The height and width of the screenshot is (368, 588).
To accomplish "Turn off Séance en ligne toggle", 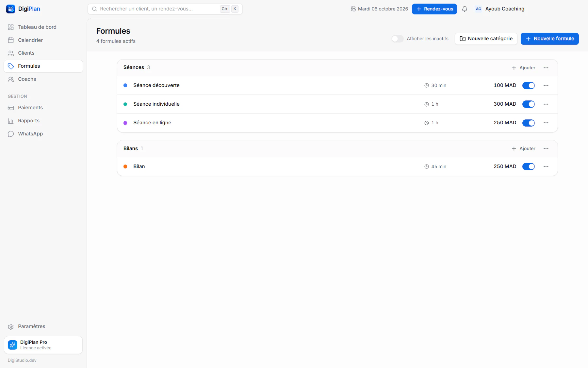I will [x=529, y=123].
